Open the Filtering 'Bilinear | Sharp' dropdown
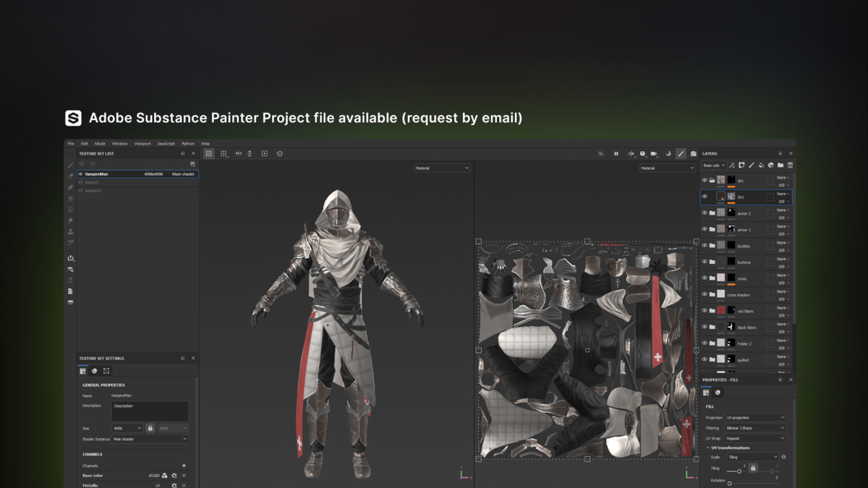The image size is (868, 488). [755, 428]
